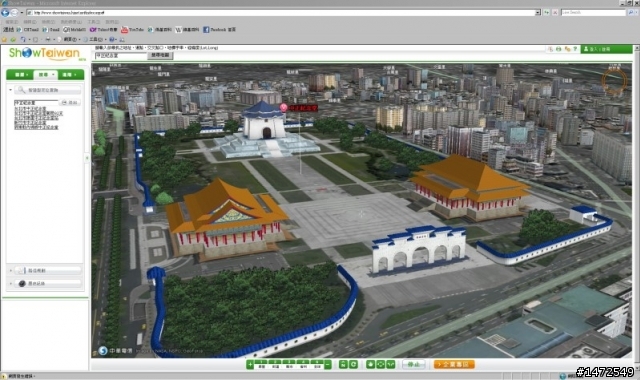
Task: Click the map search box above the 3D view
Action: [121, 56]
